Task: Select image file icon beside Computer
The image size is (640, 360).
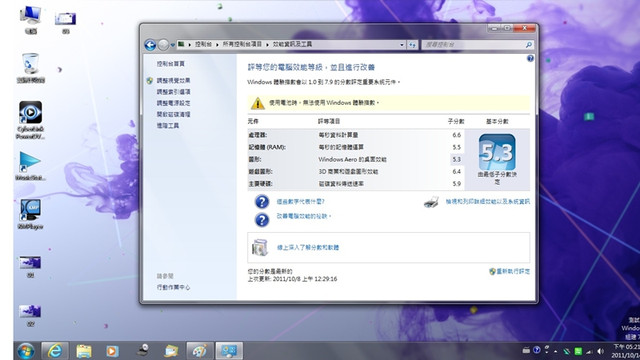Action: [65, 22]
